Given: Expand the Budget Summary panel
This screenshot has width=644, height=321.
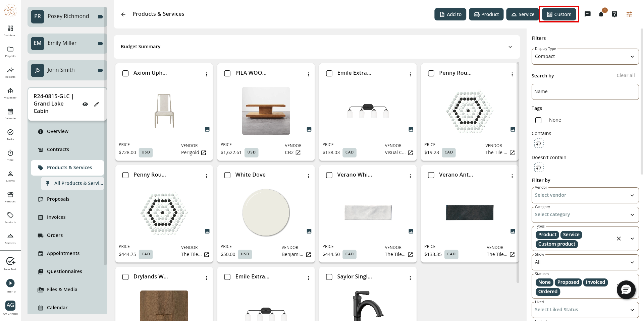Looking at the screenshot, I should 317,47.
